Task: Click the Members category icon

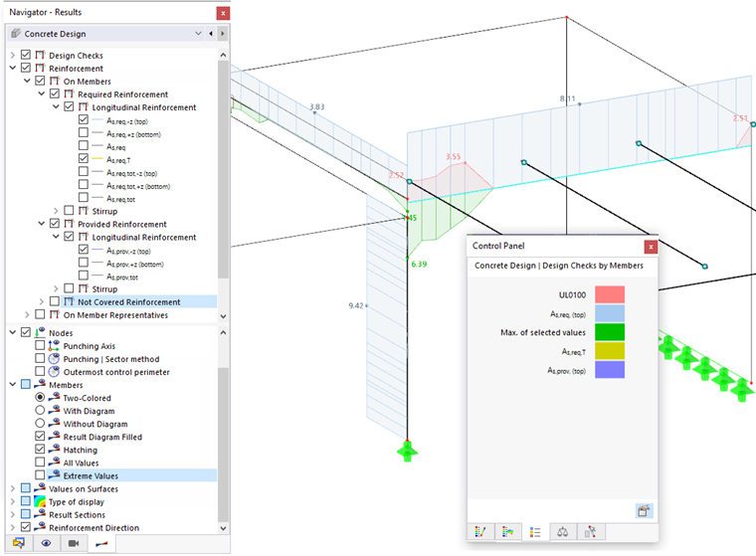Action: [40, 385]
